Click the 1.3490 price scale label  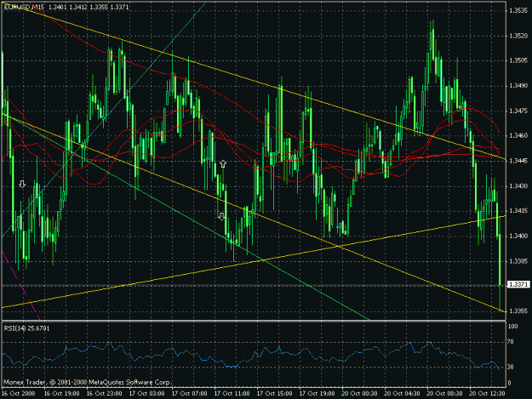[x=518, y=85]
